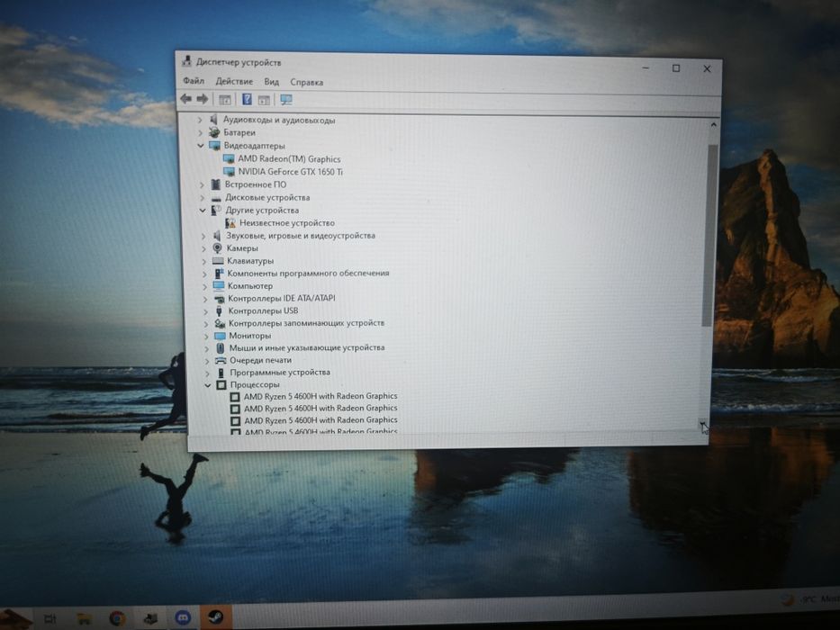Click the Forward arrow toolbar icon

tap(203, 99)
